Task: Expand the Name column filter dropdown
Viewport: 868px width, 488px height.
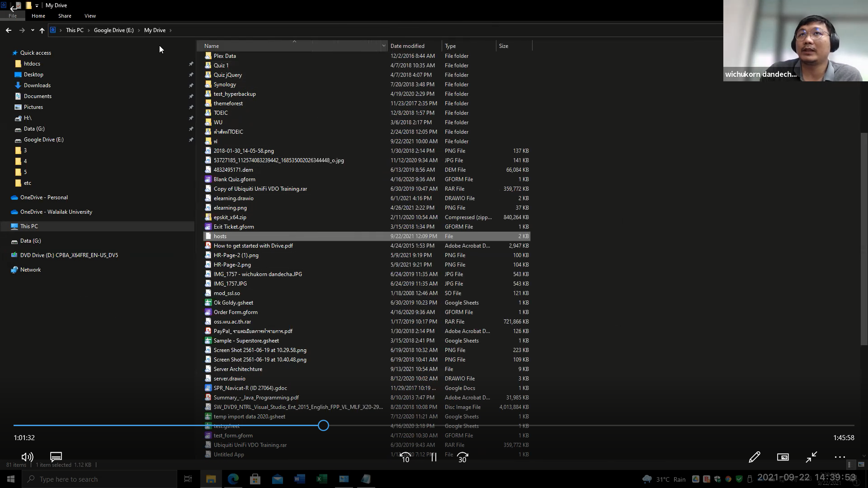Action: (x=383, y=46)
